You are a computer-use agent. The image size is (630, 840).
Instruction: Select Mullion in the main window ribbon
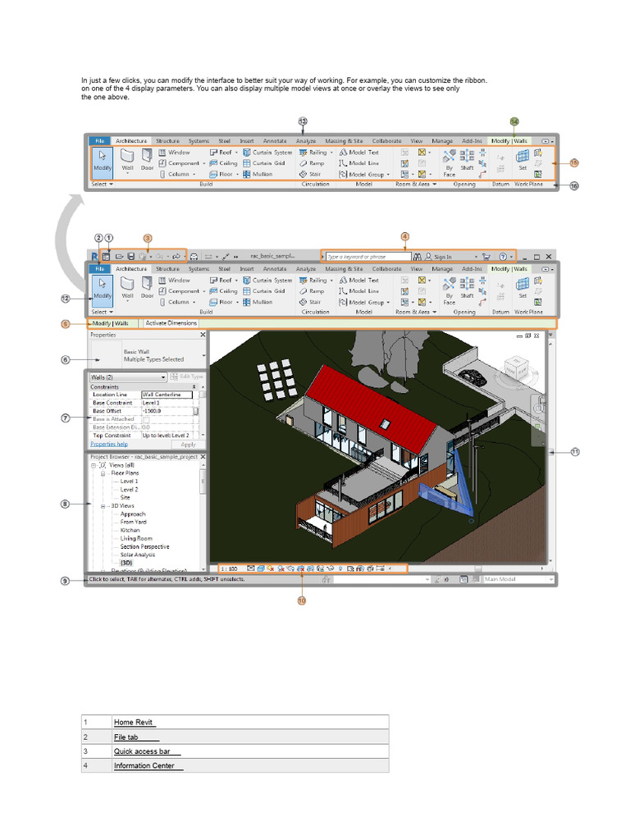(x=258, y=302)
